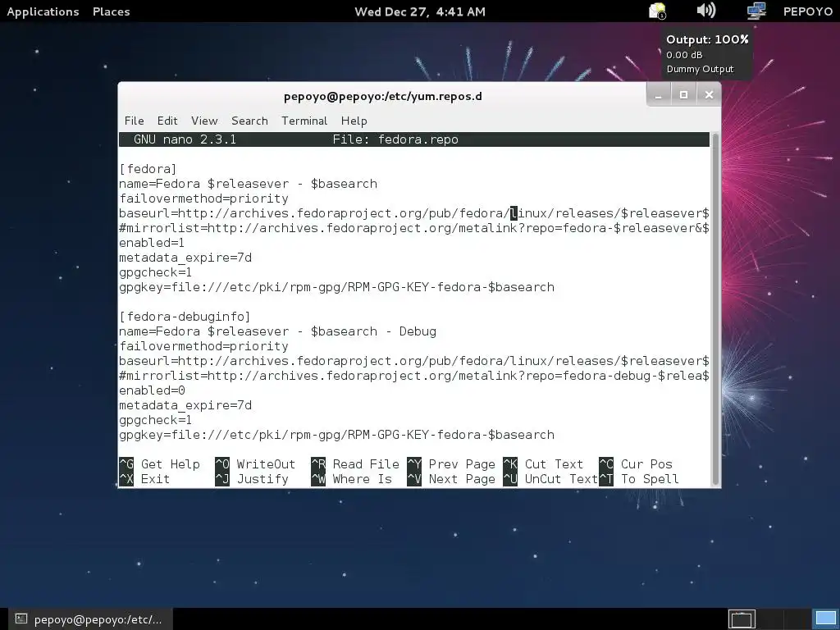Click the Output: 100% volume tooltip
Screen dimensions: 840x630
tap(707, 53)
